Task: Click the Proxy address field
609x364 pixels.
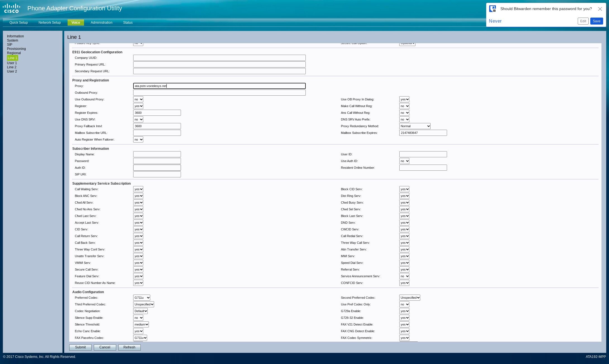Action: (x=219, y=86)
